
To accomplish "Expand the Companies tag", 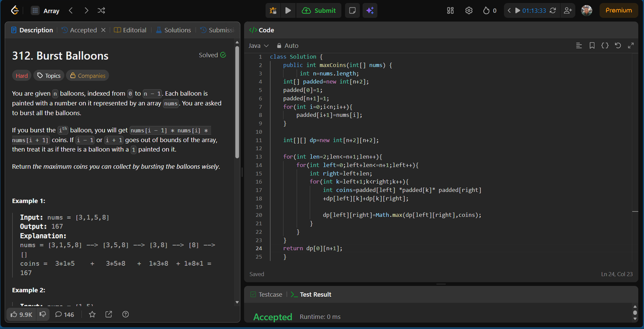I will (87, 76).
